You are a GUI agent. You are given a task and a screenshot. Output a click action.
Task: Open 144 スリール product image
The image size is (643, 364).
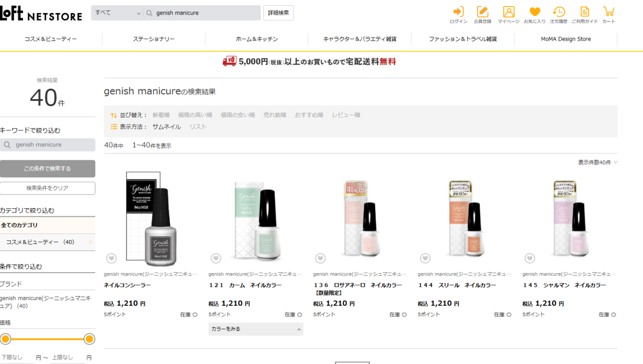[465, 219]
